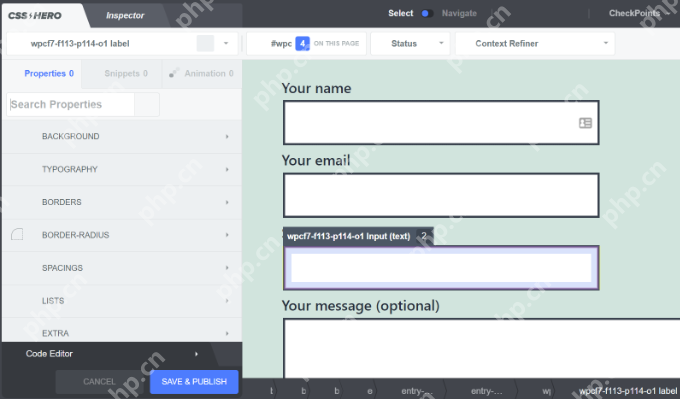
Task: Click the Search Properties input field
Action: pyautogui.click(x=71, y=105)
